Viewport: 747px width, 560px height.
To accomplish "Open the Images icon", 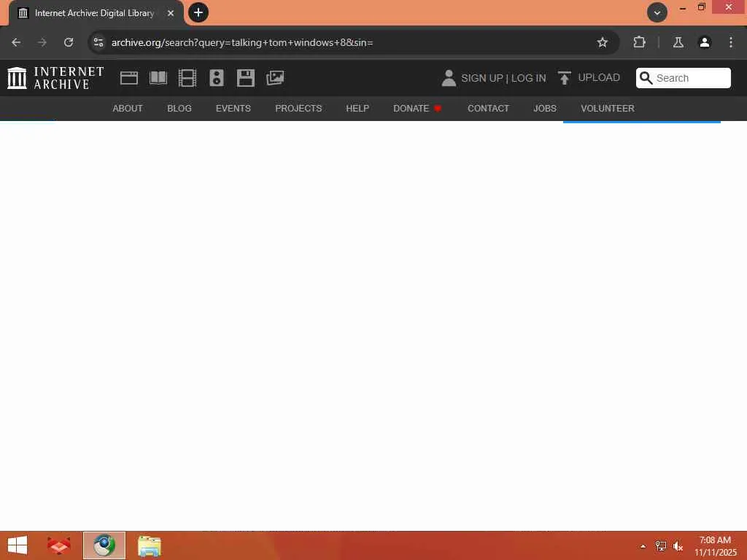I will coord(275,77).
